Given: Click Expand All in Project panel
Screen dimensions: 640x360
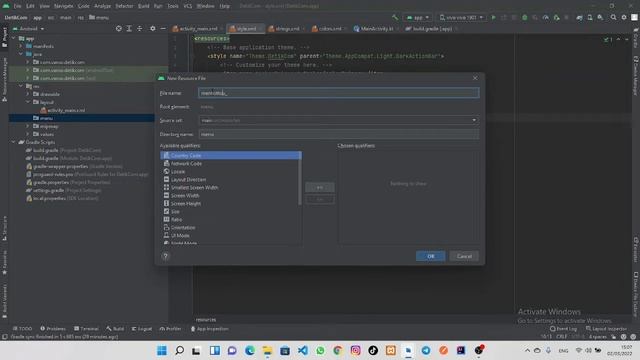Looking at the screenshot, I should pos(129,29).
